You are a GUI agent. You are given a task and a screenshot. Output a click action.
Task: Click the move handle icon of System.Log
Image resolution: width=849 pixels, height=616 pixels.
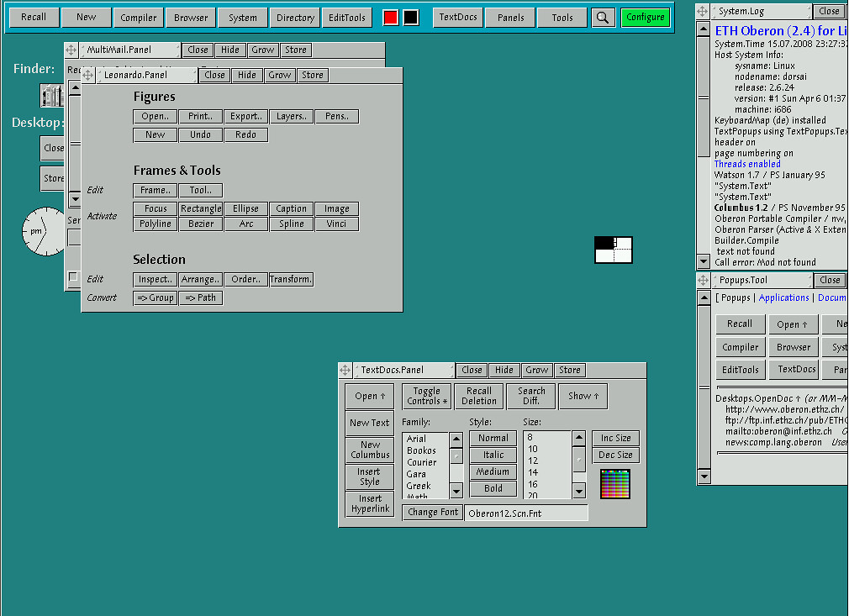click(x=702, y=11)
